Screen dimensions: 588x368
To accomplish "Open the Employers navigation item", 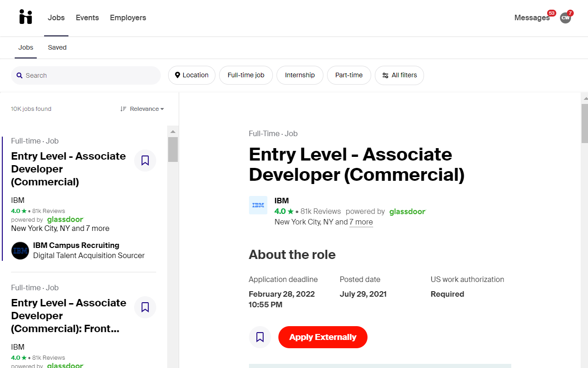I will pyautogui.click(x=128, y=17).
